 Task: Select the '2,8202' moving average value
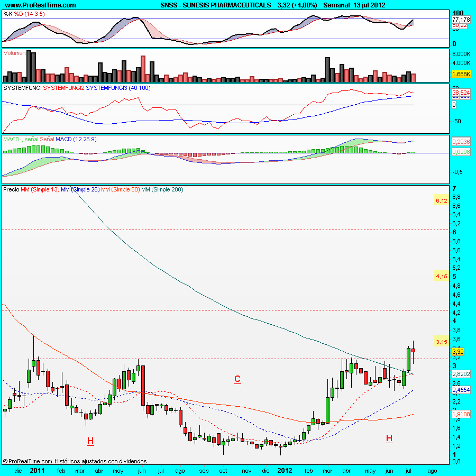[x=461, y=374]
